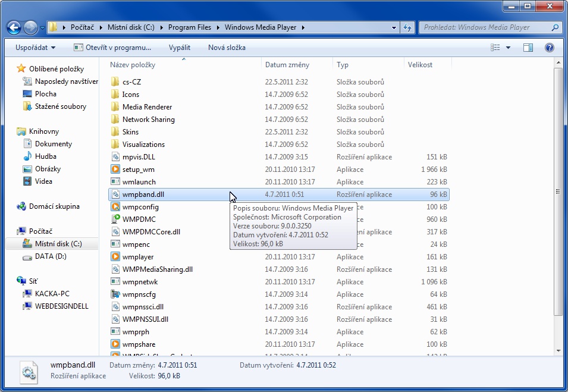Select wmpshare file name
The image size is (568, 392).
(139, 344)
